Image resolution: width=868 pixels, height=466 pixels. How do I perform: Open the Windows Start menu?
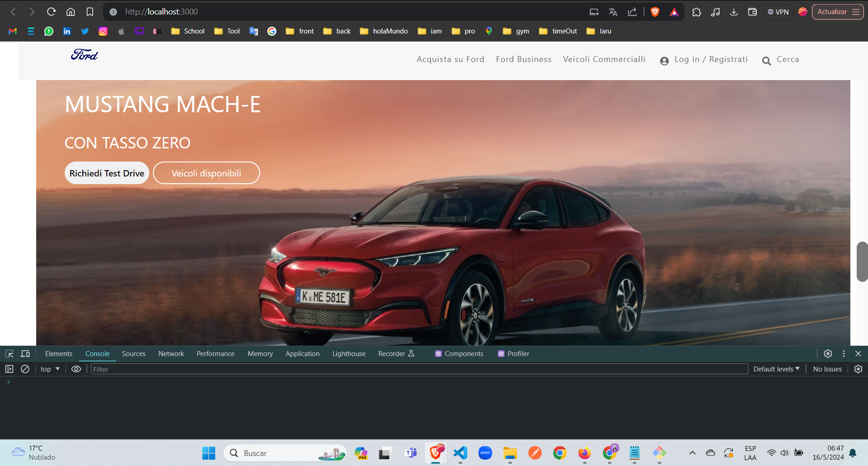coord(209,453)
